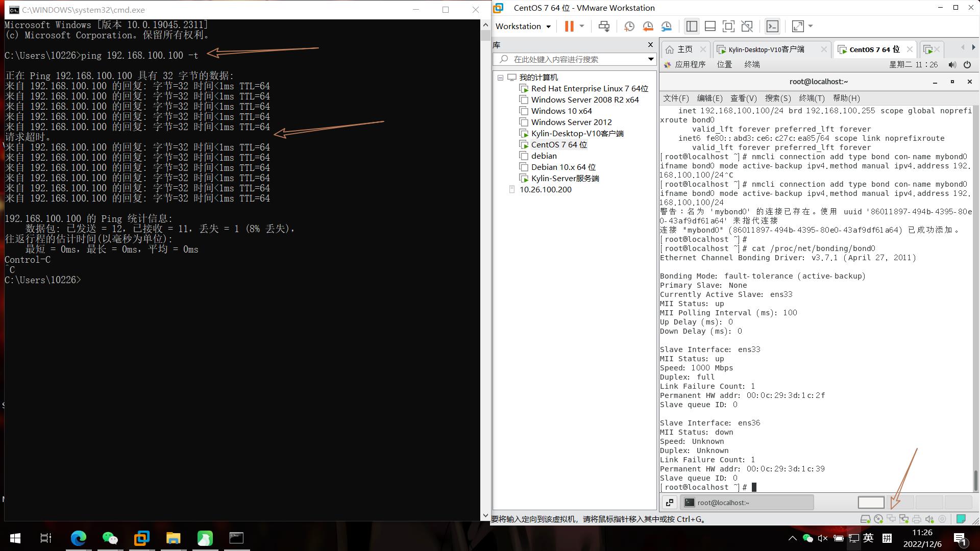The image size is (980, 551).
Task: Open the Windows Start menu
Action: 15,538
